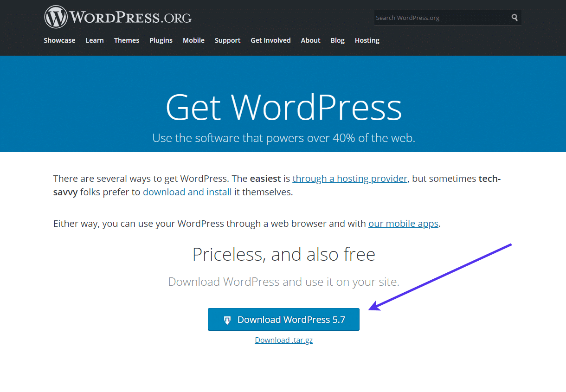Open the Hosting section

[x=367, y=40]
